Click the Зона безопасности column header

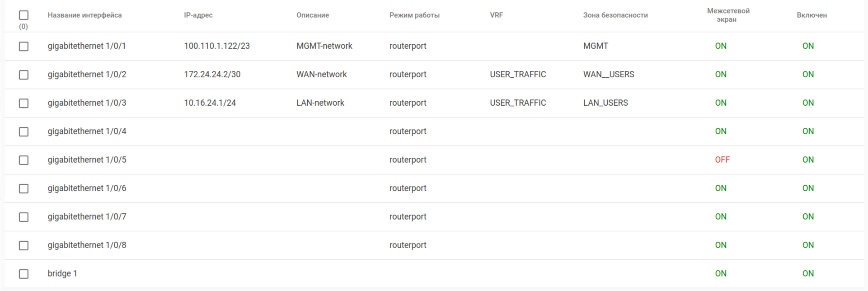pos(615,15)
